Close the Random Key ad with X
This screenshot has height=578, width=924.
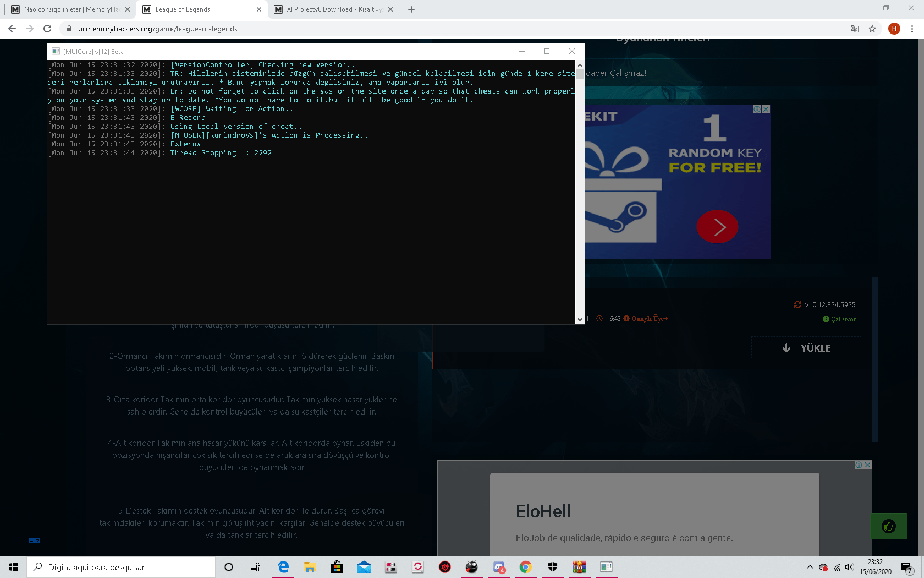pos(766,110)
